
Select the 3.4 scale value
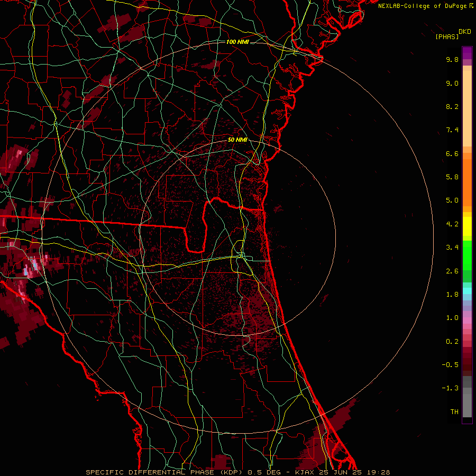pos(452,248)
